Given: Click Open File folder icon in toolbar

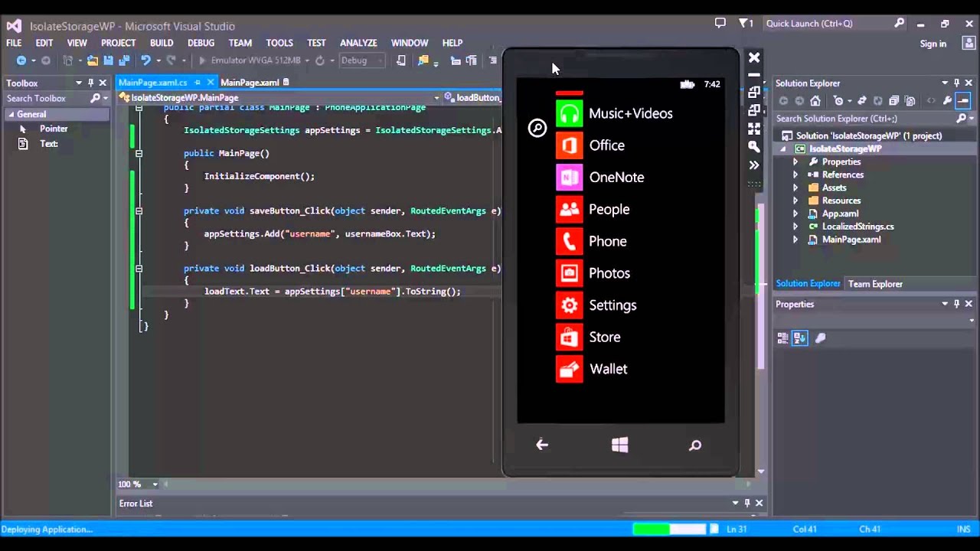Looking at the screenshot, I should tap(92, 60).
